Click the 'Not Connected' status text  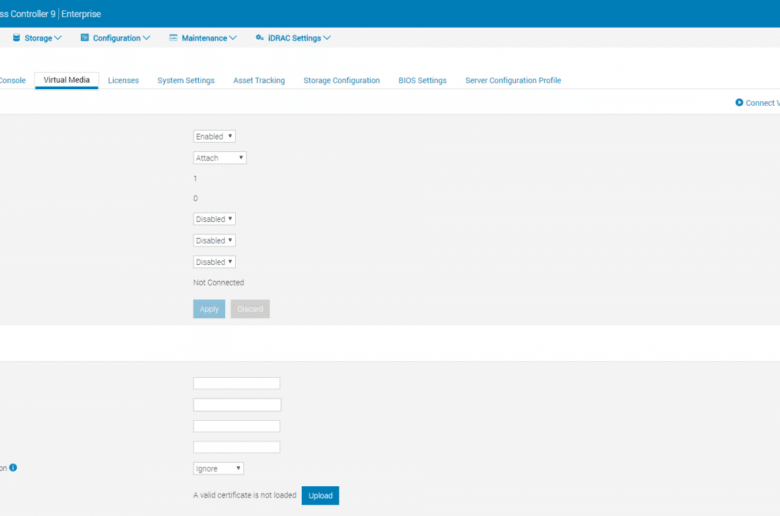(218, 282)
